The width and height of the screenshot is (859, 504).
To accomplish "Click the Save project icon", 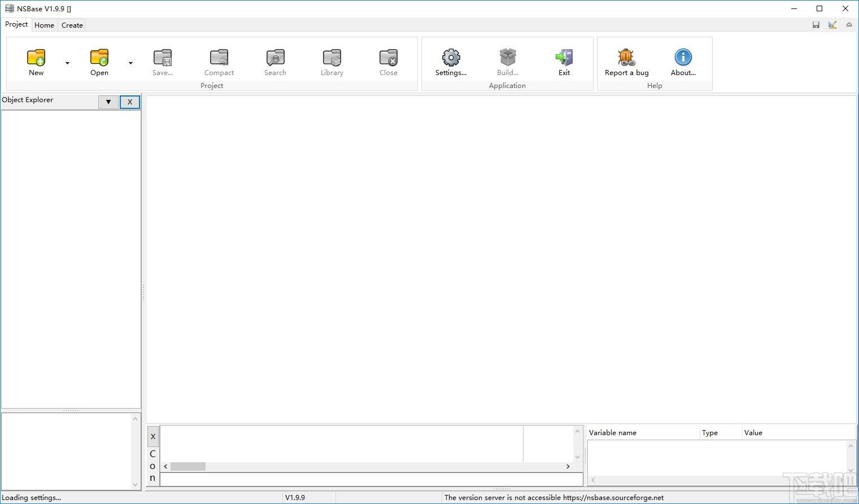I will 163,62.
